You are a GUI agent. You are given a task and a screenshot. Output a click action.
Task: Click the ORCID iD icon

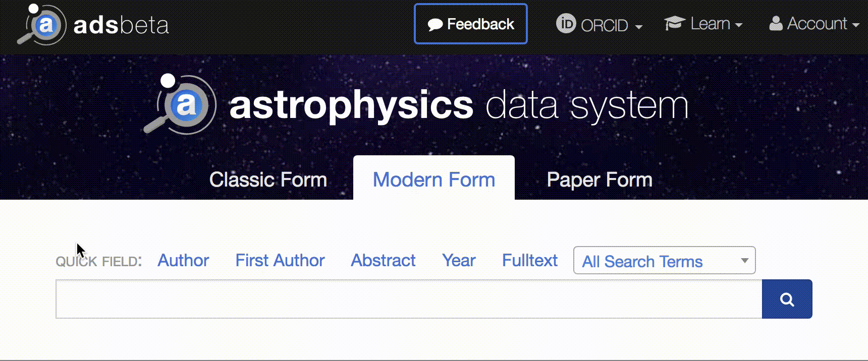[565, 23]
